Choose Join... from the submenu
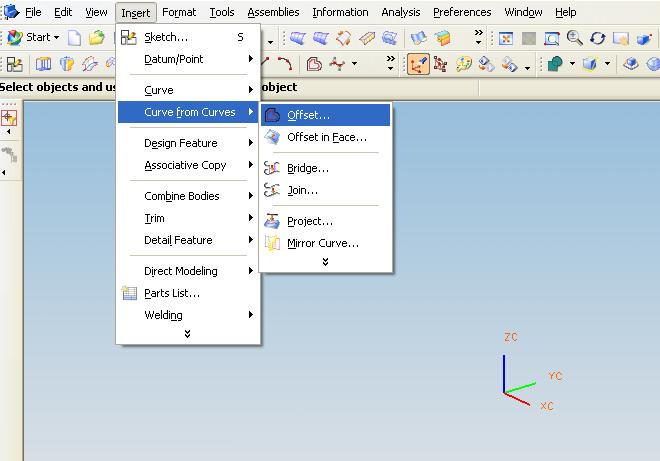Image resolution: width=660 pixels, height=461 pixels. coord(325,190)
